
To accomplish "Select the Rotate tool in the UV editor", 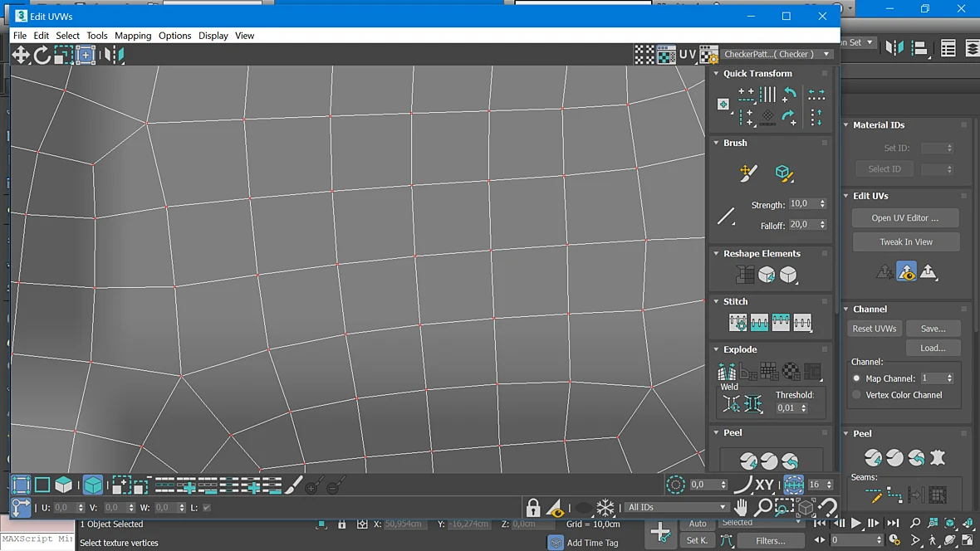I will point(42,55).
